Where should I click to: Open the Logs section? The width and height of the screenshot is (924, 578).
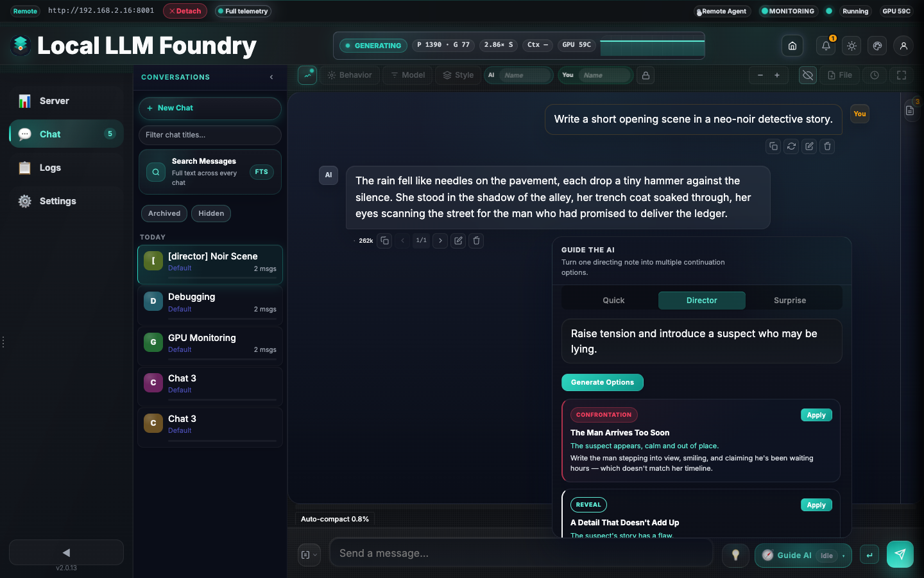click(x=66, y=168)
